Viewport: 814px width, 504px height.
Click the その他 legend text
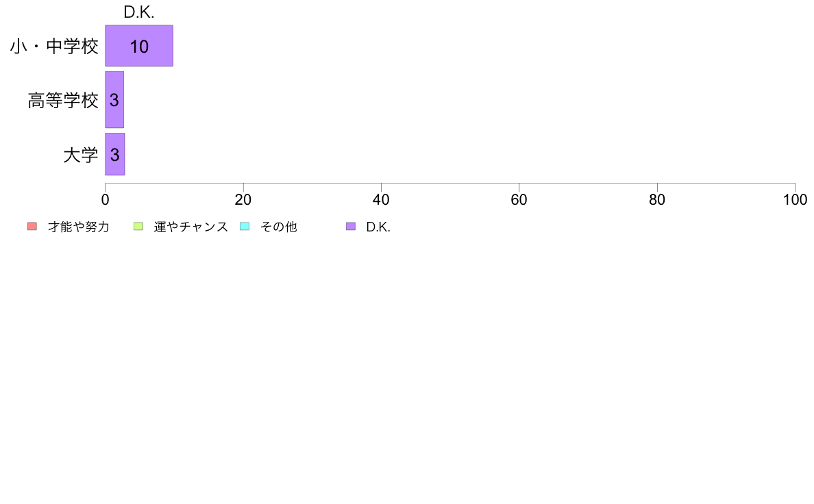click(x=278, y=227)
